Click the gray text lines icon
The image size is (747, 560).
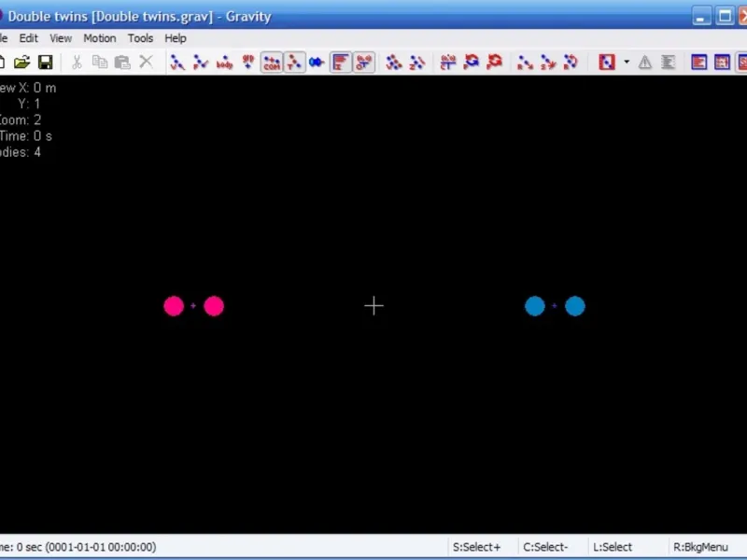click(668, 62)
